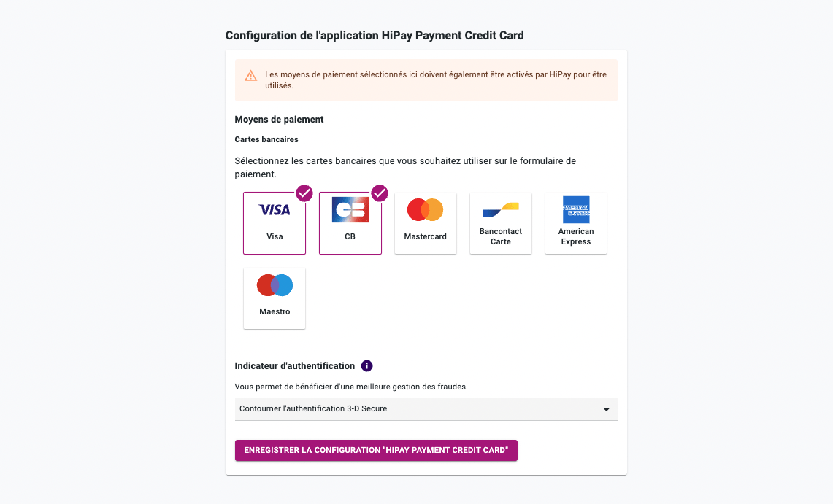
Task: Enable the Mastercard payment card tile
Action: coord(425,223)
